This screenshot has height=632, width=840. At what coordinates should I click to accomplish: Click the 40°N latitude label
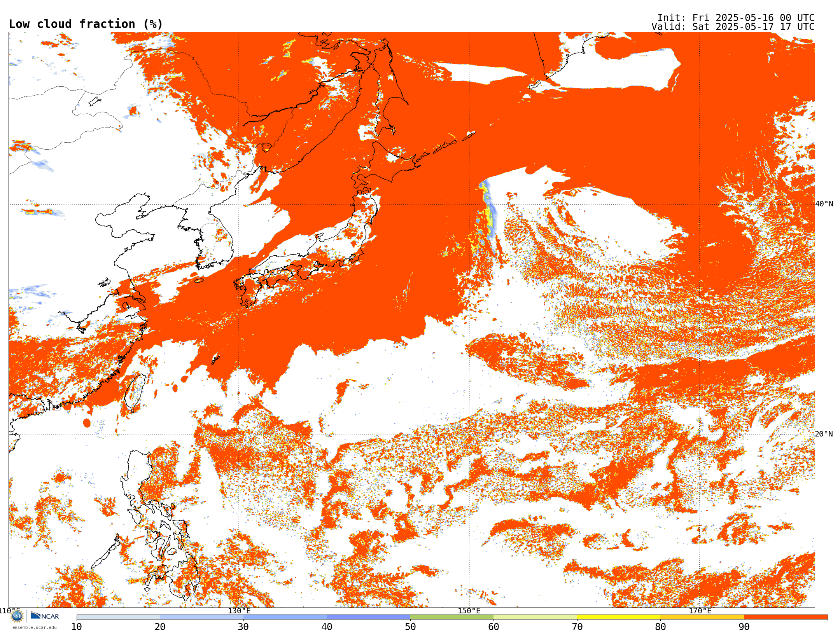[824, 204]
